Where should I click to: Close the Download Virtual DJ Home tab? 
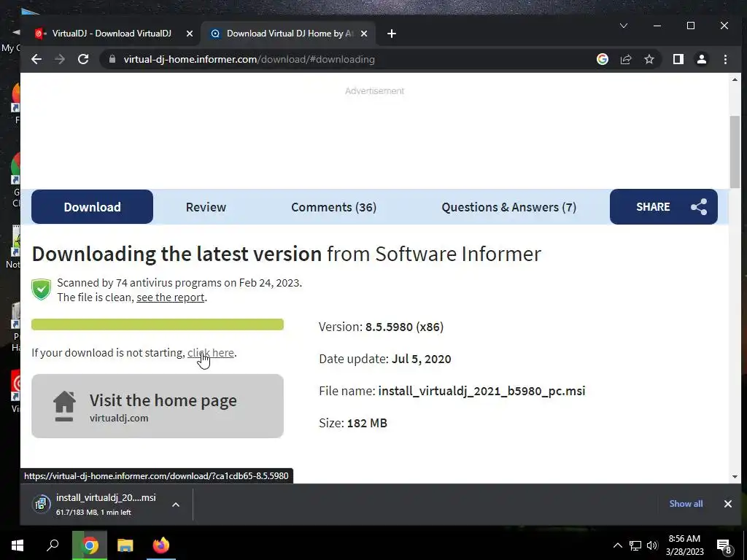[364, 34]
